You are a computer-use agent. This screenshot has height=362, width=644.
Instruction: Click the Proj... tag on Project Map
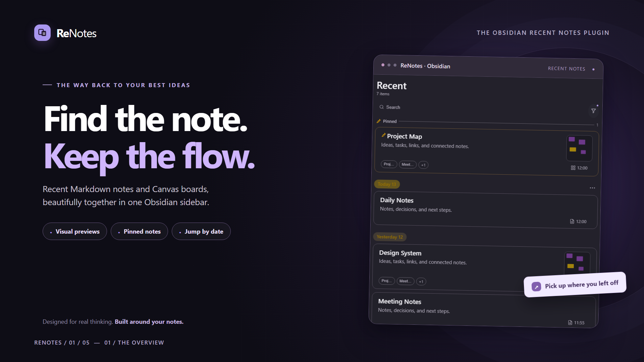tap(389, 164)
